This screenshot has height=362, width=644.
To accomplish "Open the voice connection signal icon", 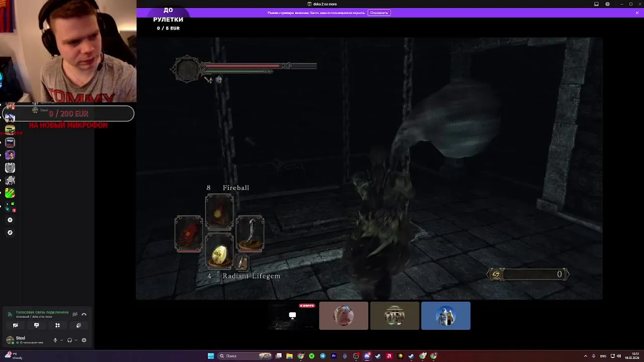I will point(10,314).
